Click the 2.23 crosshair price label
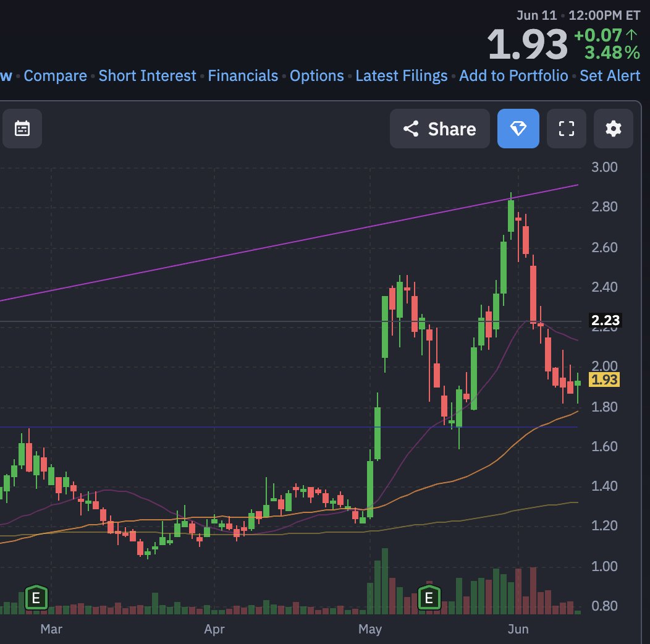The width and height of the screenshot is (650, 644). 606,320
